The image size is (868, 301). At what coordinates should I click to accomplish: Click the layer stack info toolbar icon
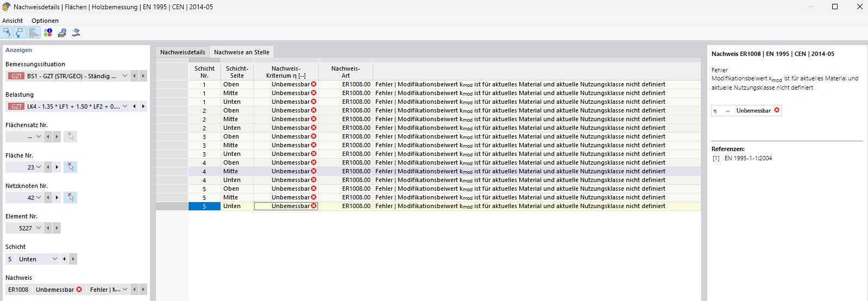(62, 33)
